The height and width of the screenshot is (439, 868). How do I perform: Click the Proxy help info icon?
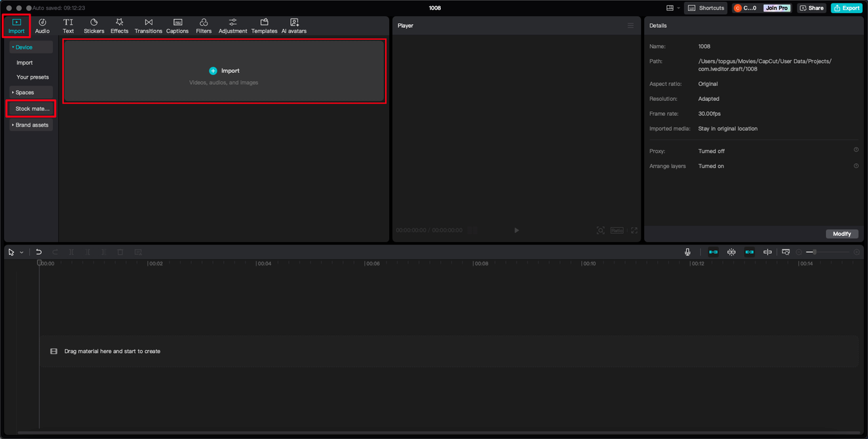pyautogui.click(x=856, y=150)
